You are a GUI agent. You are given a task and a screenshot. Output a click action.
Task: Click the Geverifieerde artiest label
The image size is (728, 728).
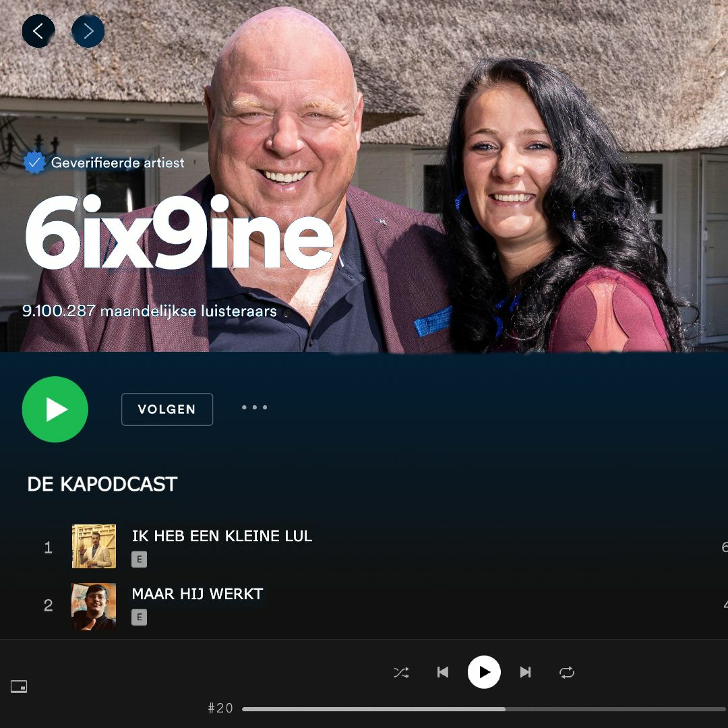(x=117, y=163)
